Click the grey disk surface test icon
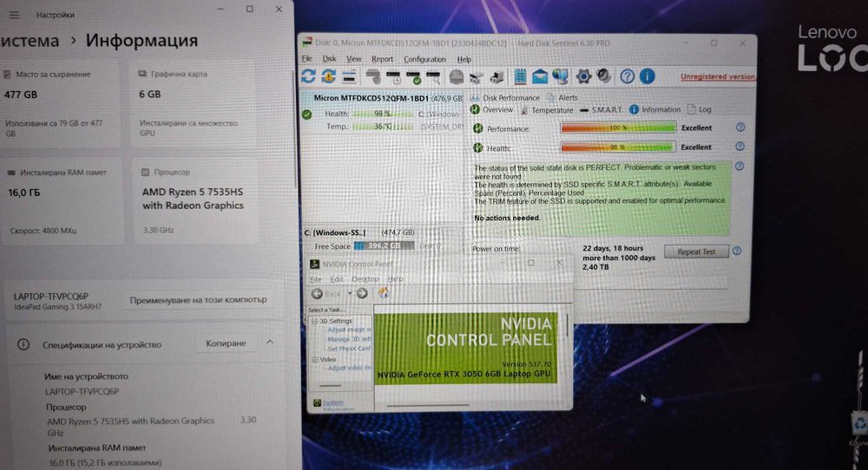868x470 pixels. pos(373,77)
